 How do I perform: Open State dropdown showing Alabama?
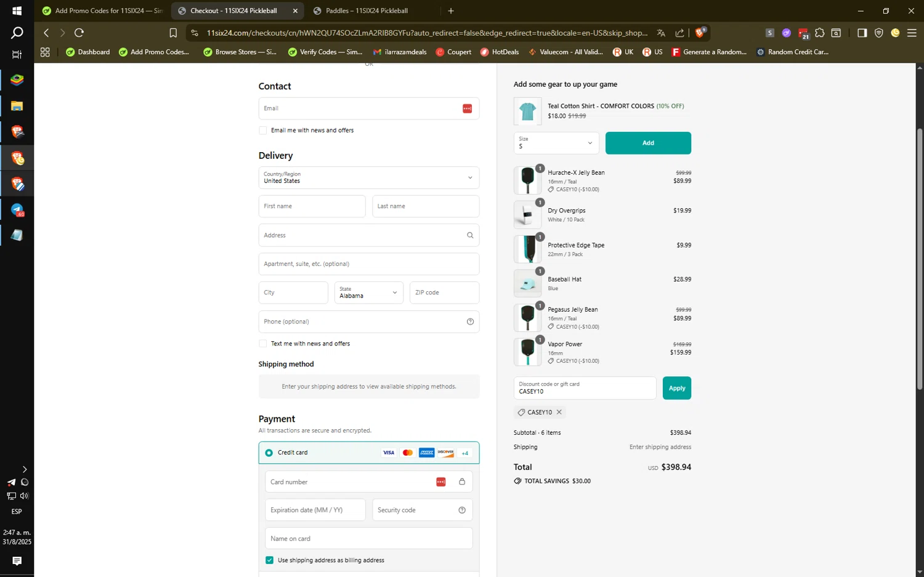pyautogui.click(x=368, y=293)
